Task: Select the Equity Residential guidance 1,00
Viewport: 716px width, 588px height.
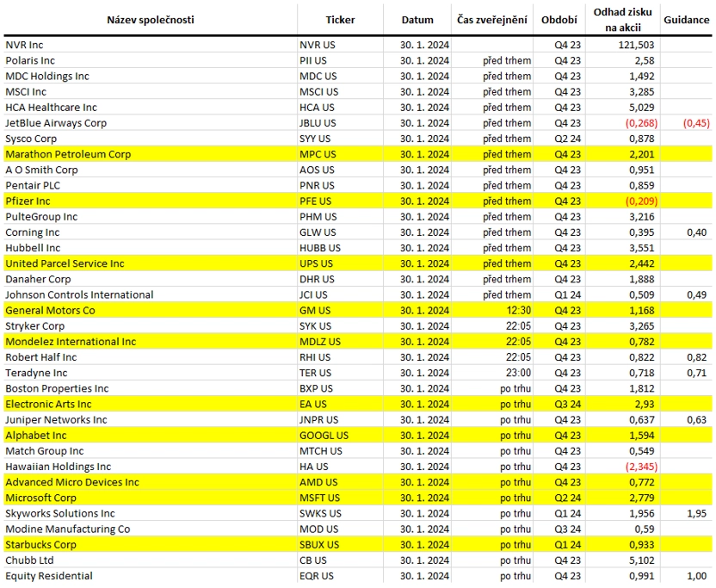Action: [696, 576]
